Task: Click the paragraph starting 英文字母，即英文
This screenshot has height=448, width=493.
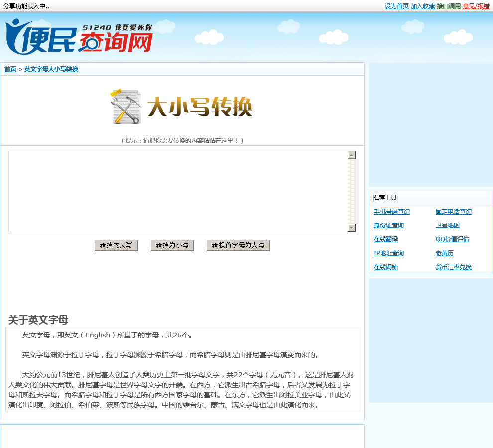Action: 107,335
